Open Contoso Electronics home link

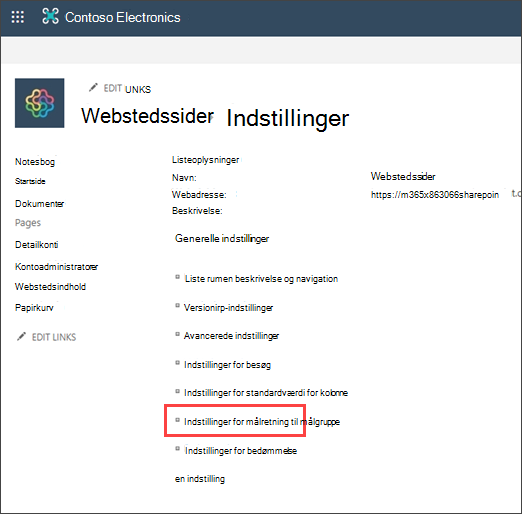point(123,17)
